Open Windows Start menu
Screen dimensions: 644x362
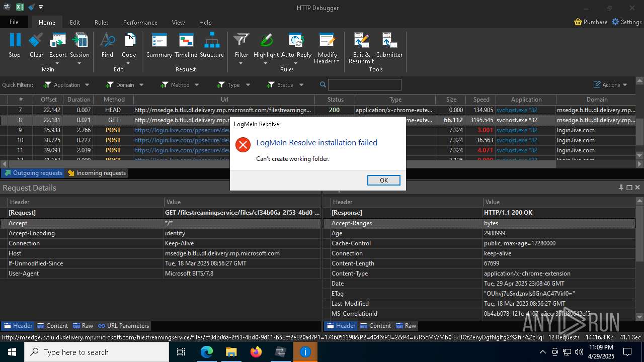(12, 352)
